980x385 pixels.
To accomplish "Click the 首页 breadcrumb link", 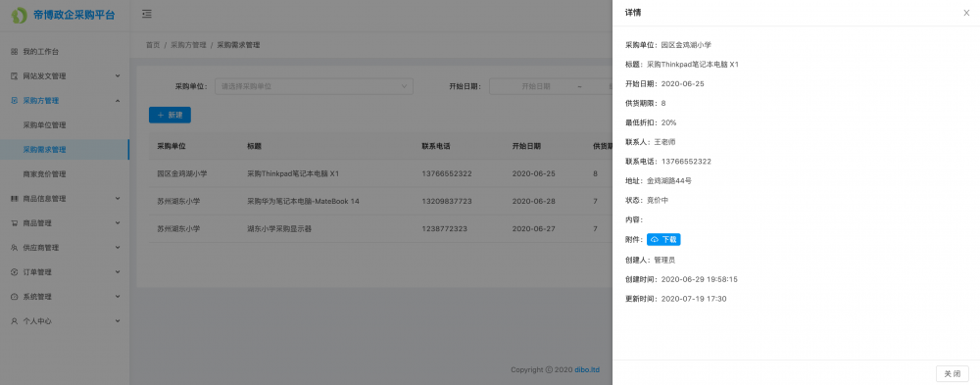I will pos(153,45).
